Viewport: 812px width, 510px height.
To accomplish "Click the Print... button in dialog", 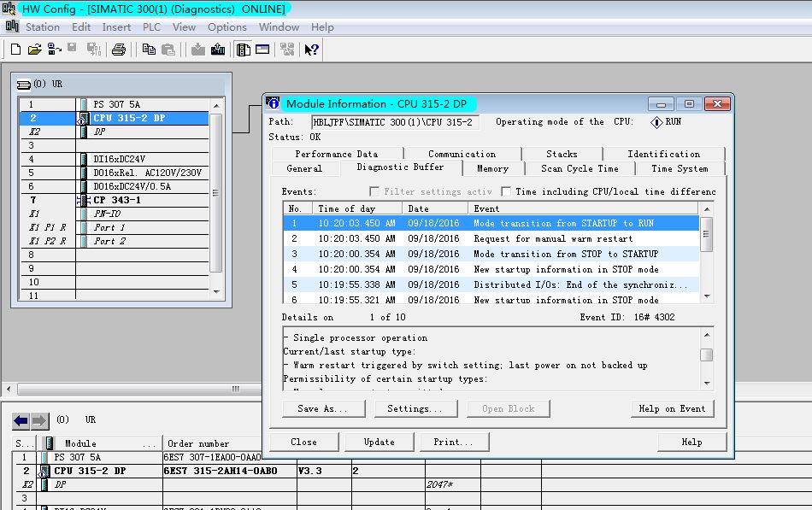I will coord(454,442).
